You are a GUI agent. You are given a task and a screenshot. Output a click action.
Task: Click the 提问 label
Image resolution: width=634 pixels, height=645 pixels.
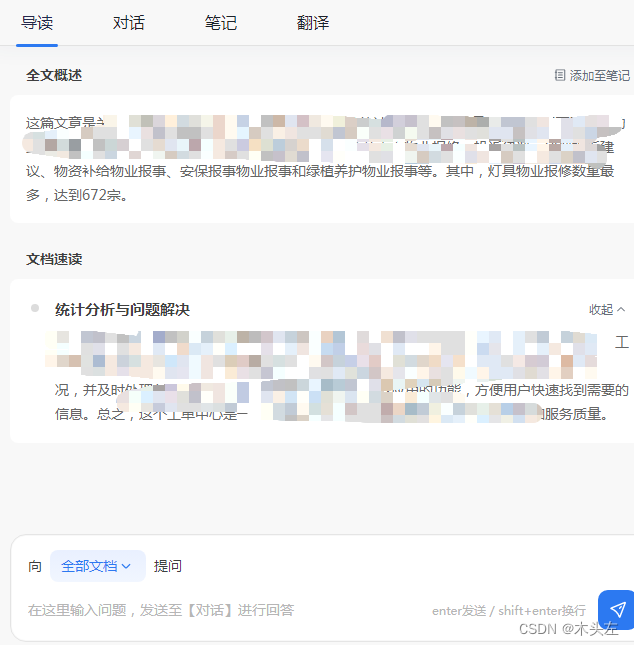[x=168, y=566]
